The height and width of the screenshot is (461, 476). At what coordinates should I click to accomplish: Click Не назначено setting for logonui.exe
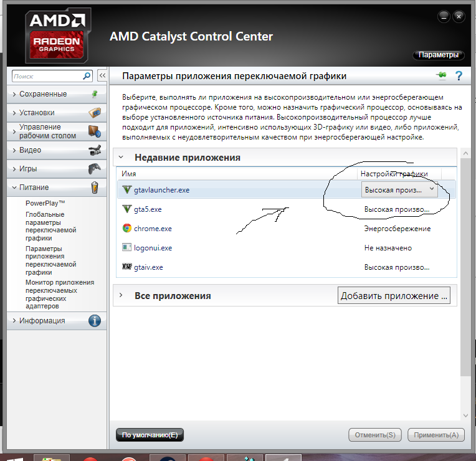pyautogui.click(x=388, y=248)
